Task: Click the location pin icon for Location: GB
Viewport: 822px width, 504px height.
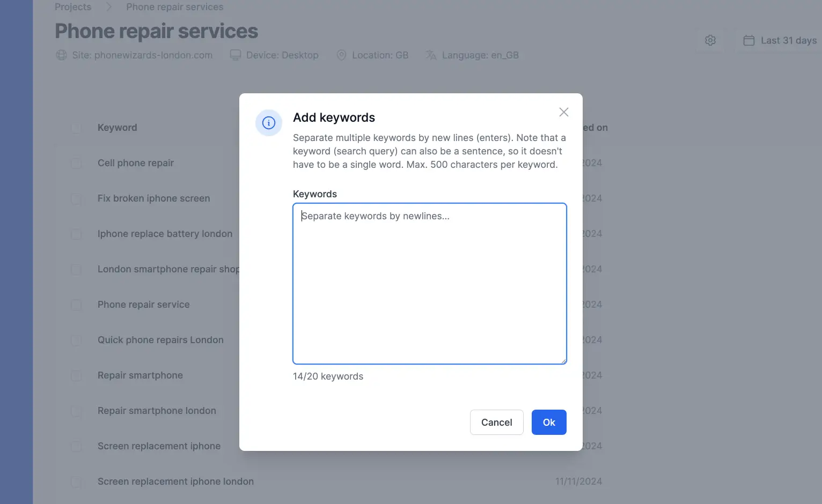Action: coord(341,55)
